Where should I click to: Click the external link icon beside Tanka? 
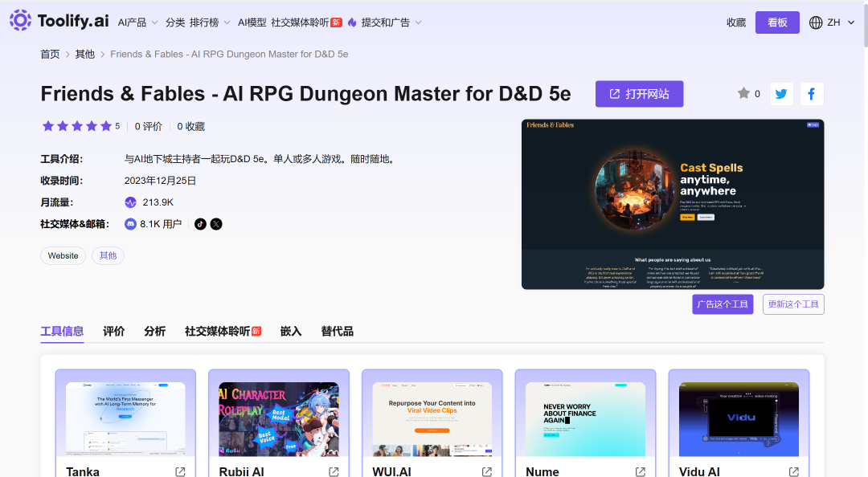[x=181, y=471]
